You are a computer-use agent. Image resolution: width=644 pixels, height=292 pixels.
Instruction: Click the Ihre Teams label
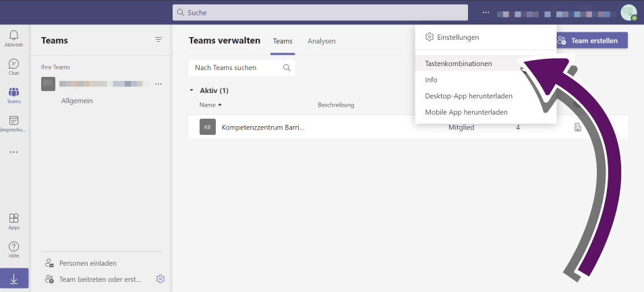(55, 67)
